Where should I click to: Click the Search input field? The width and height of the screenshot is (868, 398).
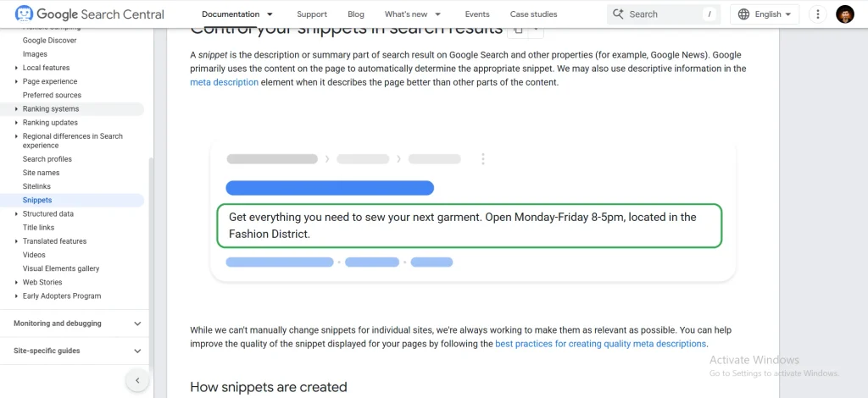click(x=664, y=14)
